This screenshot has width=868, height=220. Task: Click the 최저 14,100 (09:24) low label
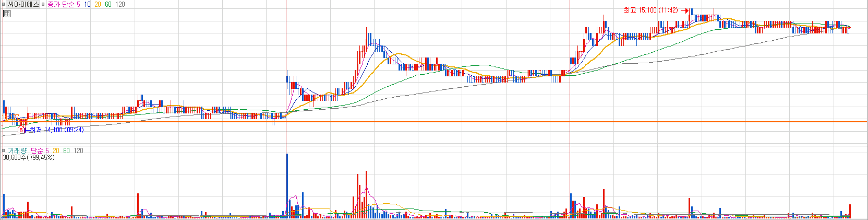[x=56, y=130]
